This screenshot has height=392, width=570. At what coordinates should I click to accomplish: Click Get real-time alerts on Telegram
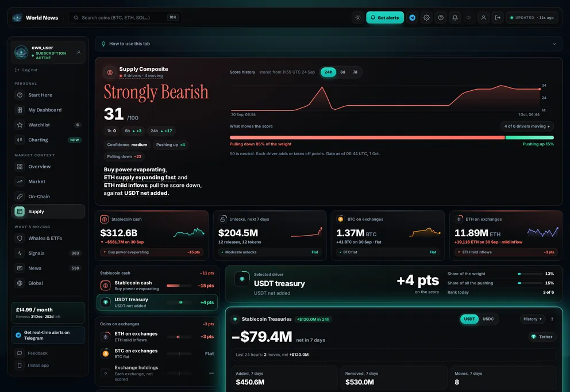pyautogui.click(x=48, y=335)
